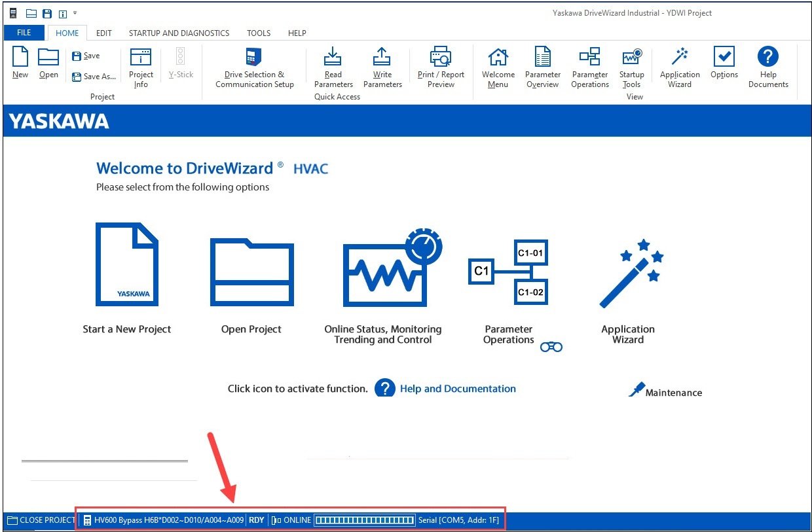Click the Y-Stick ribbon button
Viewport: 812px width, 532px height.
pos(181,63)
